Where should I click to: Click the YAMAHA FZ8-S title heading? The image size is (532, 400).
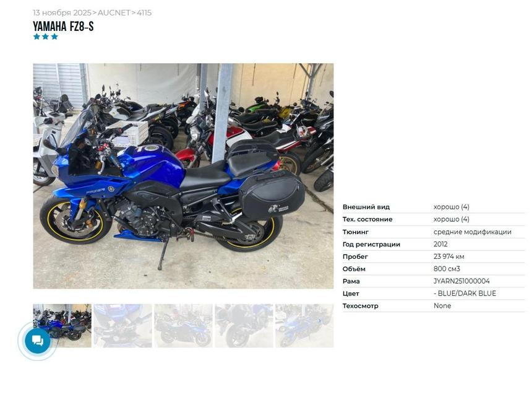63,26
